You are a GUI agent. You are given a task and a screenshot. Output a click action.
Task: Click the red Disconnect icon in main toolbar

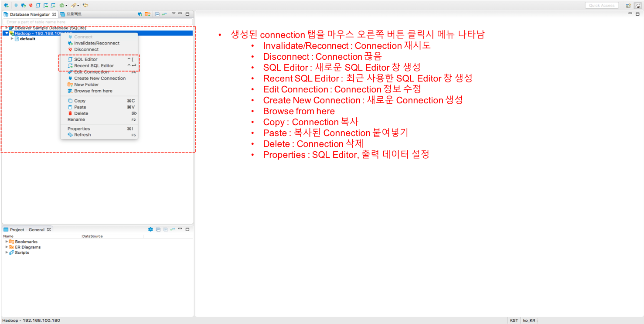tap(31, 5)
